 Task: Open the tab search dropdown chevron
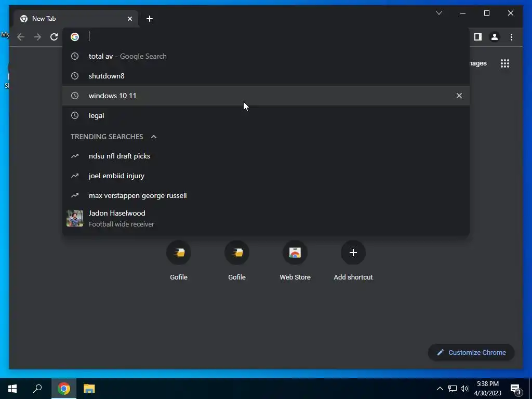[x=438, y=13]
